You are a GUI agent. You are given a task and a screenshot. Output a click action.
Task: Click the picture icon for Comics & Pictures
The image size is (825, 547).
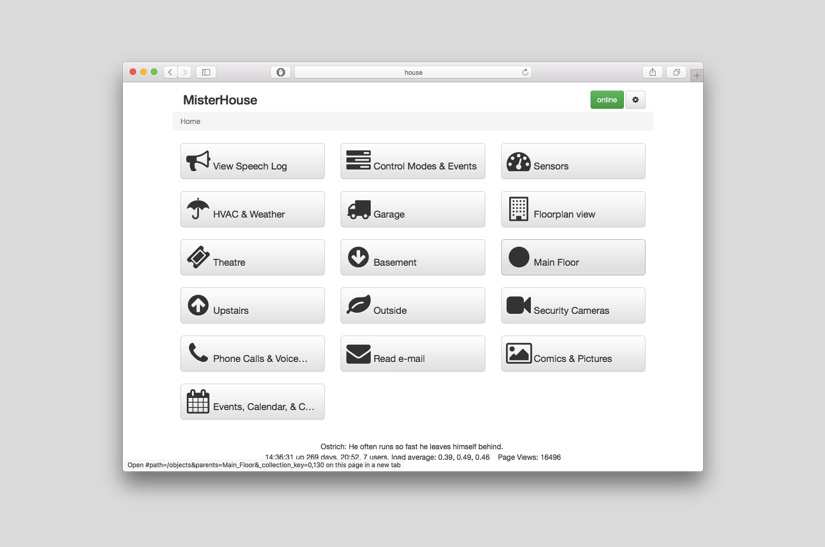click(x=518, y=353)
